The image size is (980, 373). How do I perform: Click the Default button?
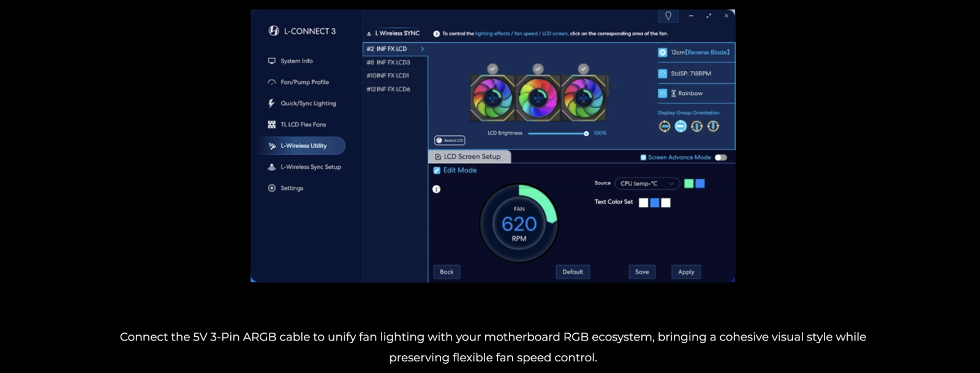[x=573, y=272]
